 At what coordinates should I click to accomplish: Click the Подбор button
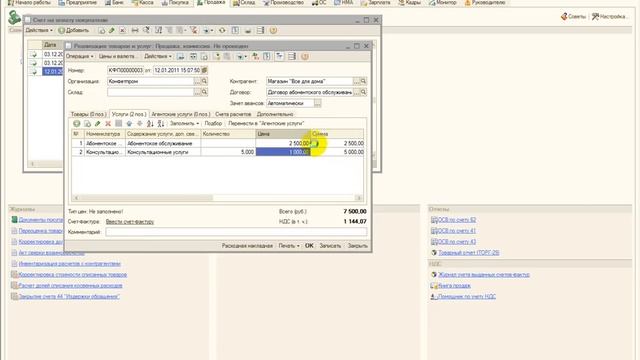(213, 123)
